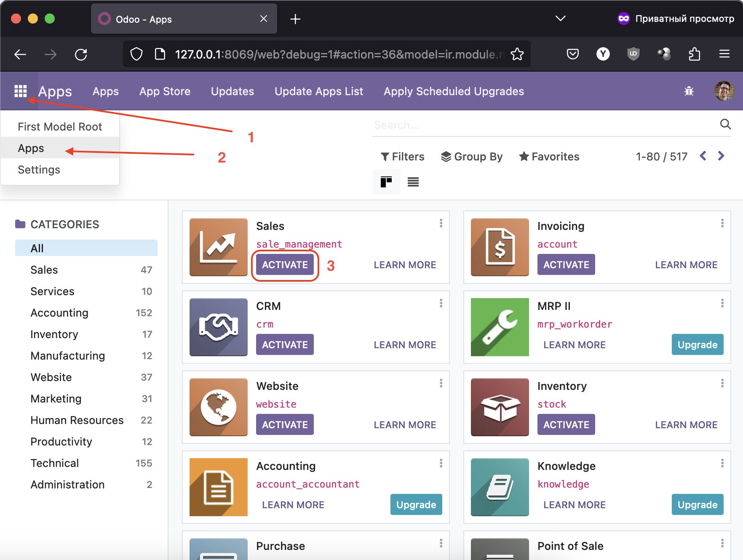The image size is (743, 560).
Task: Activate the Inventory app
Action: (566, 424)
